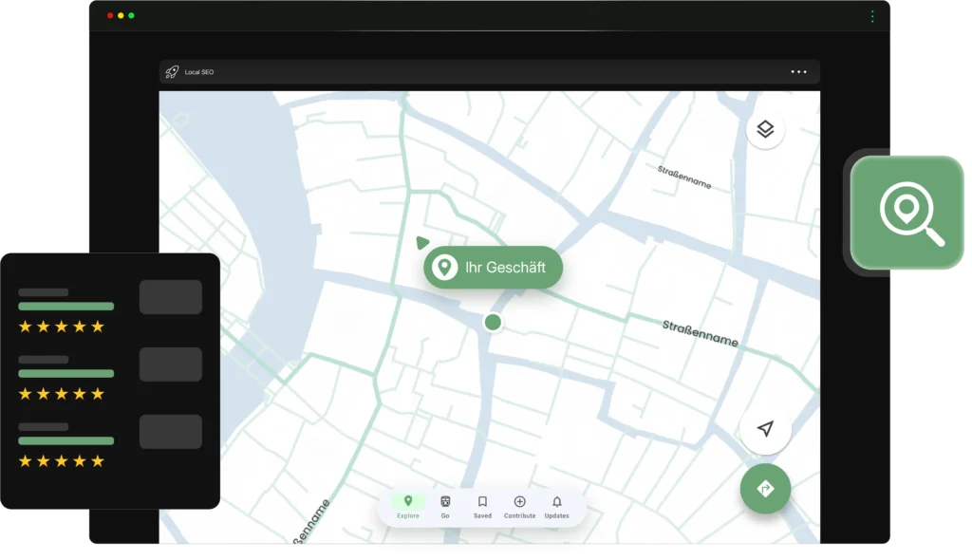Tap the green directions button
The image size is (972, 560).
pyautogui.click(x=765, y=489)
